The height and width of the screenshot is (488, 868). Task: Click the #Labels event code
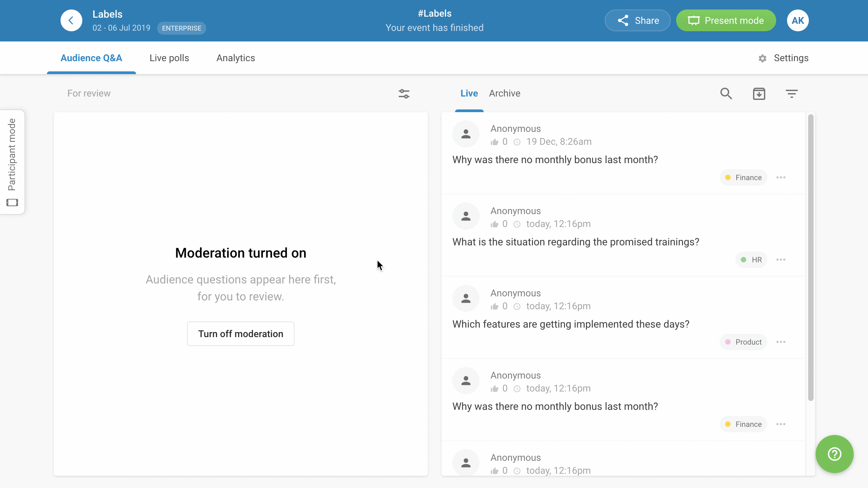pyautogui.click(x=434, y=14)
